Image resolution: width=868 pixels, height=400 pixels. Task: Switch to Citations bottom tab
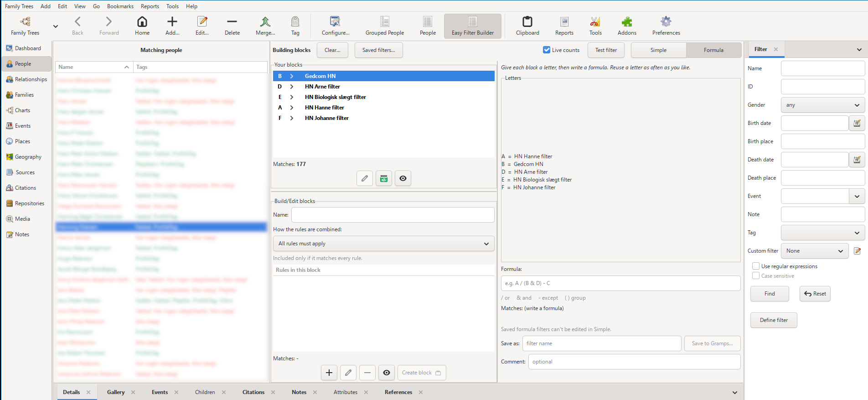pos(253,392)
